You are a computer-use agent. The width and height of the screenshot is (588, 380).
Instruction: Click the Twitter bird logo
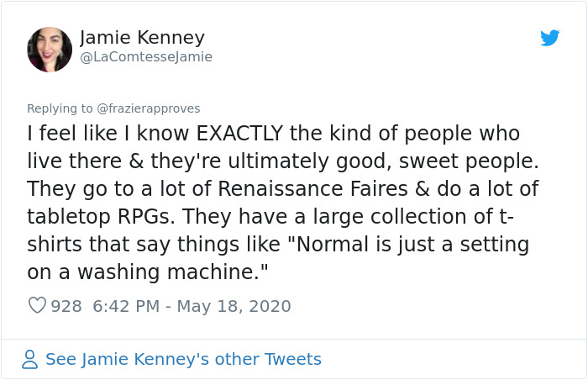pos(550,38)
